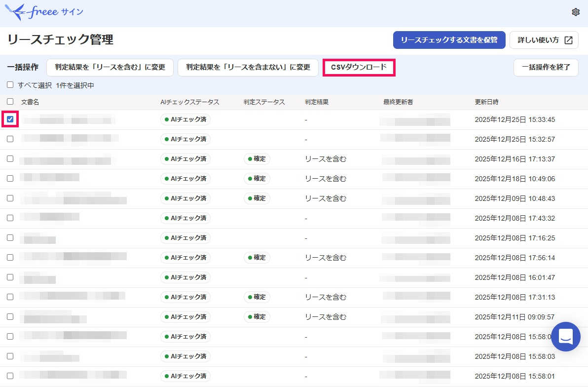
Task: Uncheck the row dated 2025年12月25日 15:33:45
Action: click(10, 119)
